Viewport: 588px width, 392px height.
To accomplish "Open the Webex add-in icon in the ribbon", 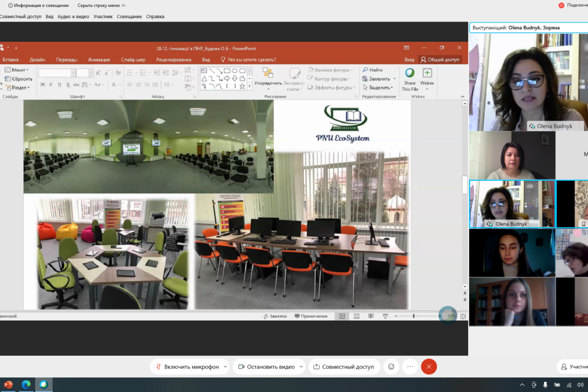I will [x=427, y=73].
